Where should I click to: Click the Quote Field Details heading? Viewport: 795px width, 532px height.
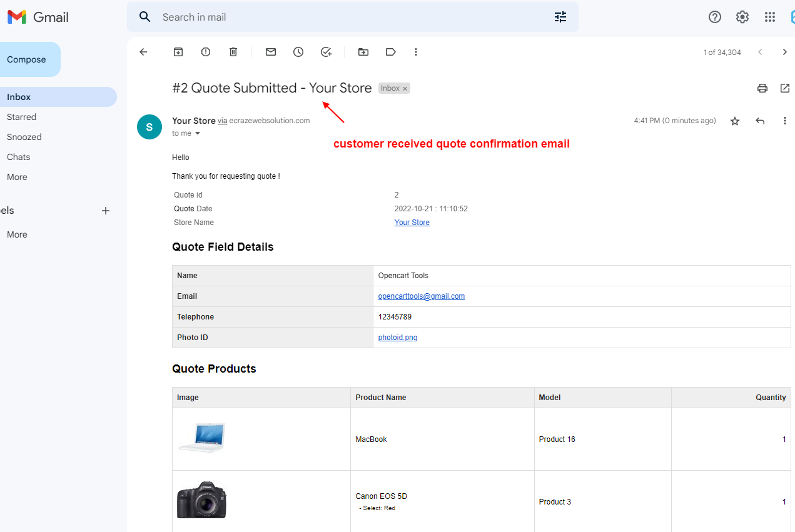point(223,247)
